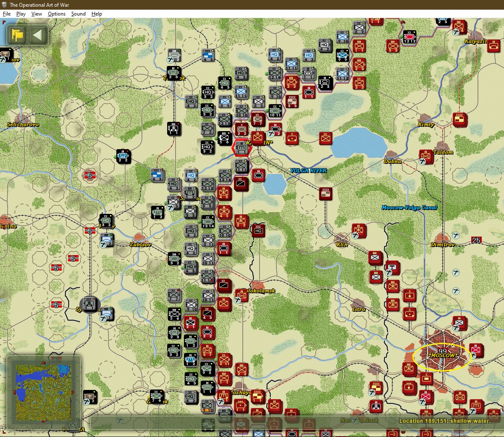504x437 pixels.
Task: Select the black unit in the grey circle
Action: point(89,304)
